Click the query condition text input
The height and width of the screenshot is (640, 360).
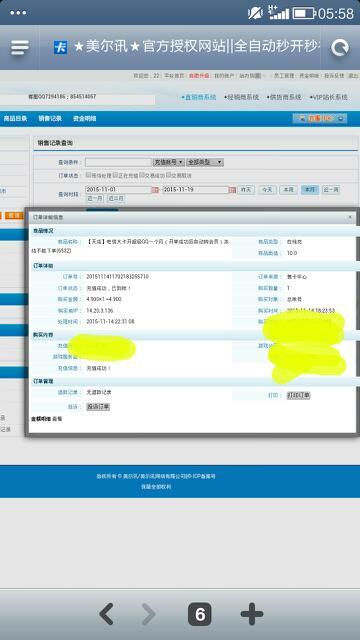click(118, 162)
